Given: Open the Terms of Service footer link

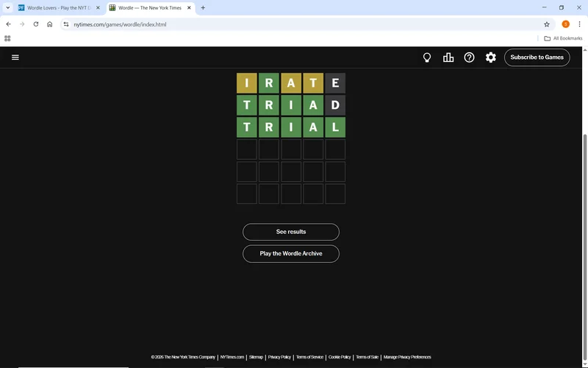Looking at the screenshot, I should coord(309,357).
